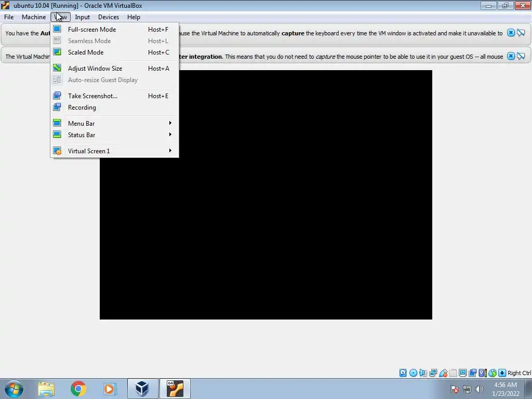The width and height of the screenshot is (532, 399).
Task: Launch Google Chrome from the taskbar
Action: coord(78,389)
